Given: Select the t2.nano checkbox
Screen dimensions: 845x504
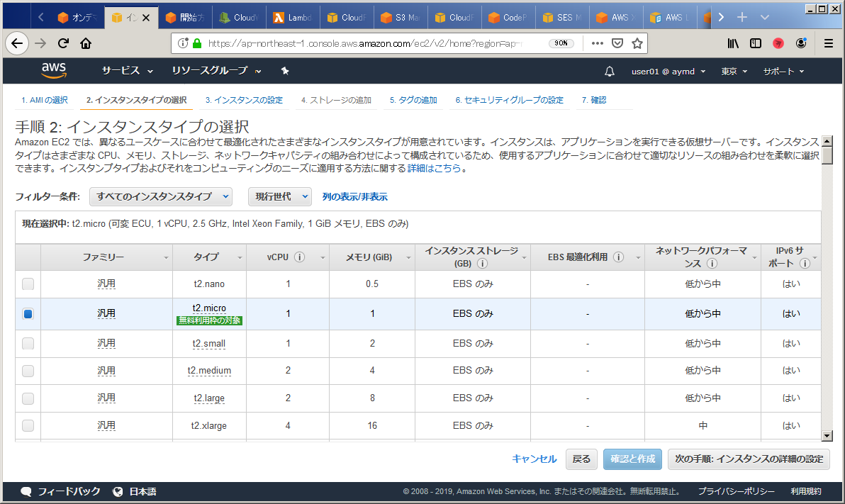Looking at the screenshot, I should [x=28, y=284].
